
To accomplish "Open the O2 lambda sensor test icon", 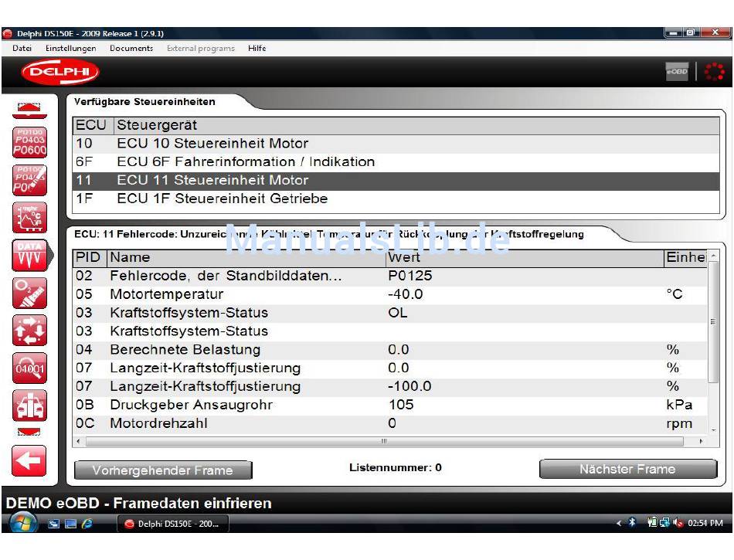I will pyautogui.click(x=29, y=294).
